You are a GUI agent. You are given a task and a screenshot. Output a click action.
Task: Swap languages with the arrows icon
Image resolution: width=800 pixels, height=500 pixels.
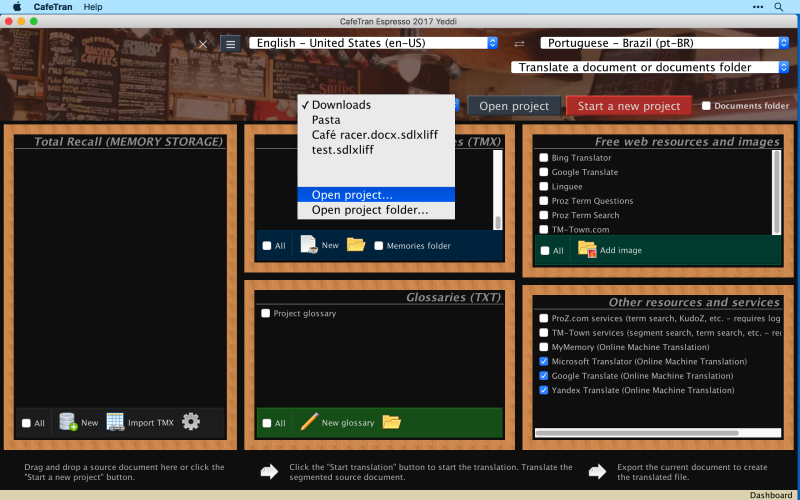click(x=519, y=44)
